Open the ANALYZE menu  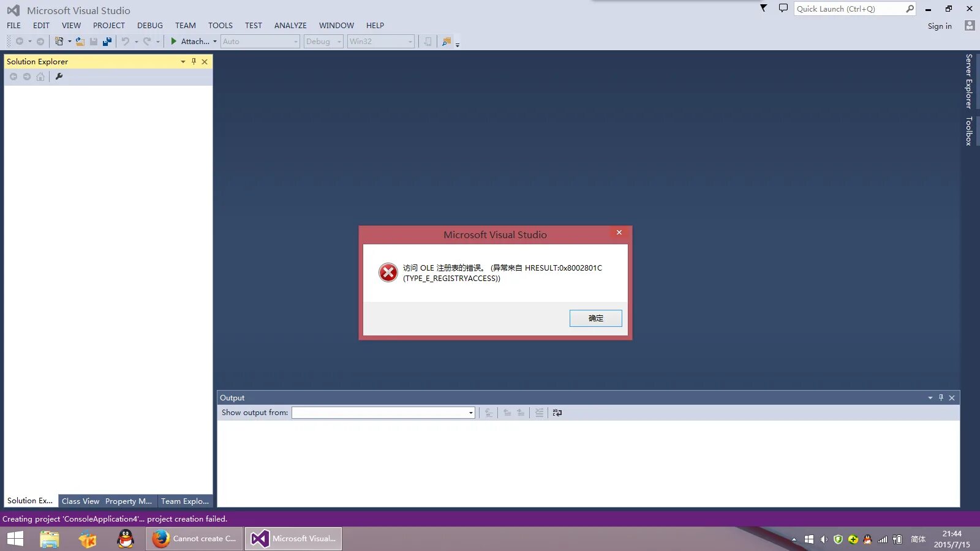290,25
